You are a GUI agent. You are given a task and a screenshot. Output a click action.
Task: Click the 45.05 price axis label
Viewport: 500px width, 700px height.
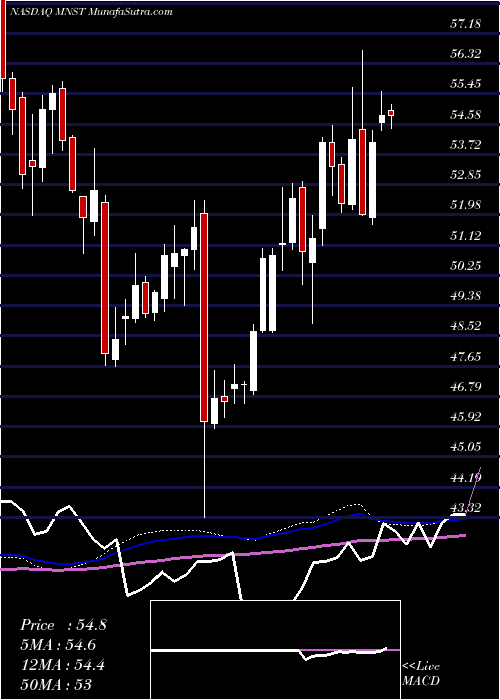tap(466, 447)
